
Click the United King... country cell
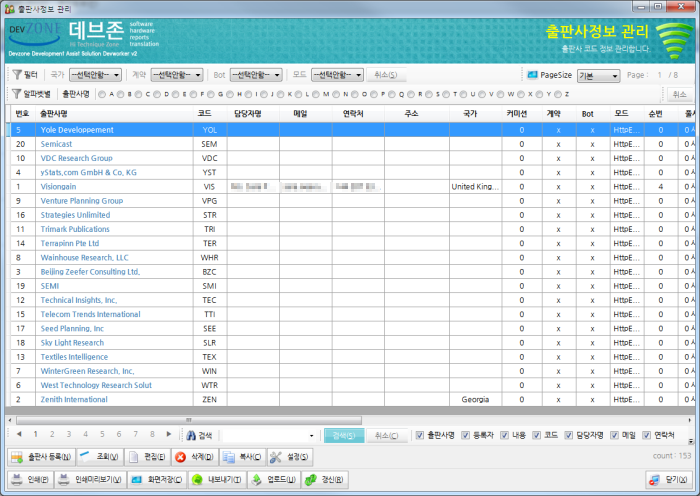tap(475, 187)
